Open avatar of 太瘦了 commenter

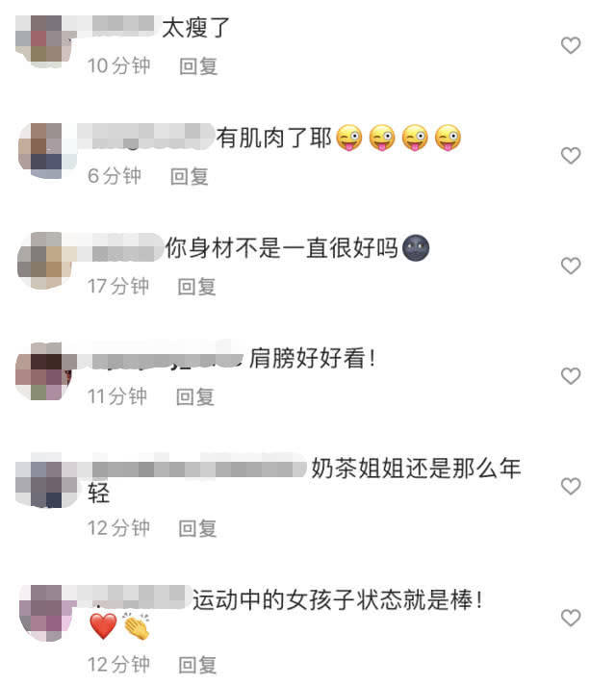click(x=43, y=41)
